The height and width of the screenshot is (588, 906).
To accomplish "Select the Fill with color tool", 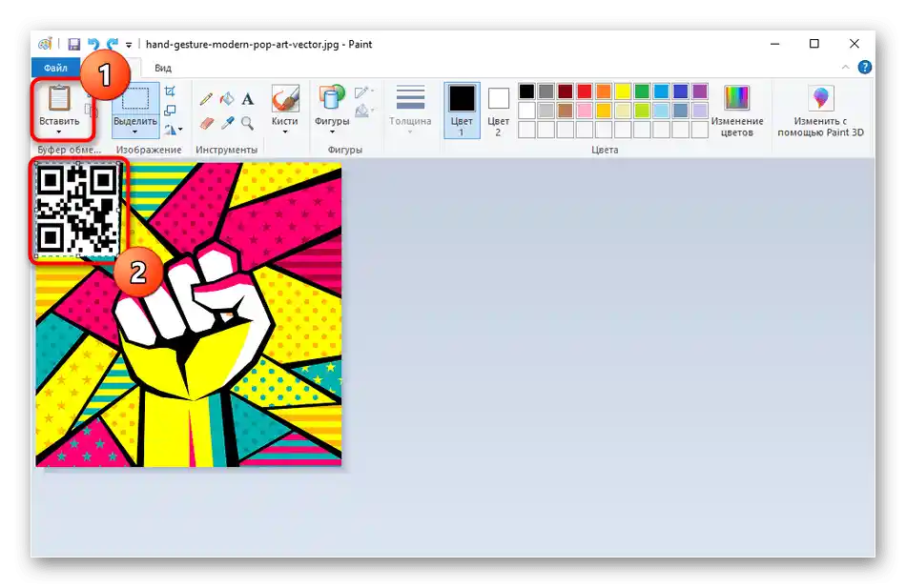I will 227,97.
